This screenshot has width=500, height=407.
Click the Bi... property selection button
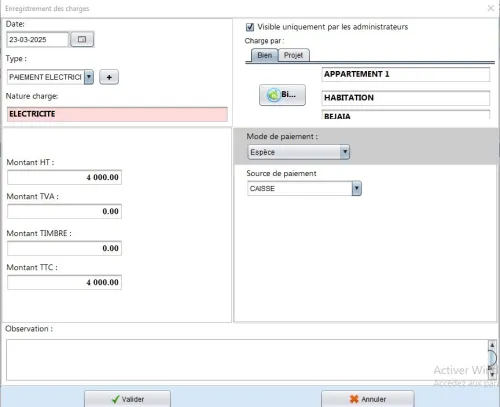[x=282, y=95]
